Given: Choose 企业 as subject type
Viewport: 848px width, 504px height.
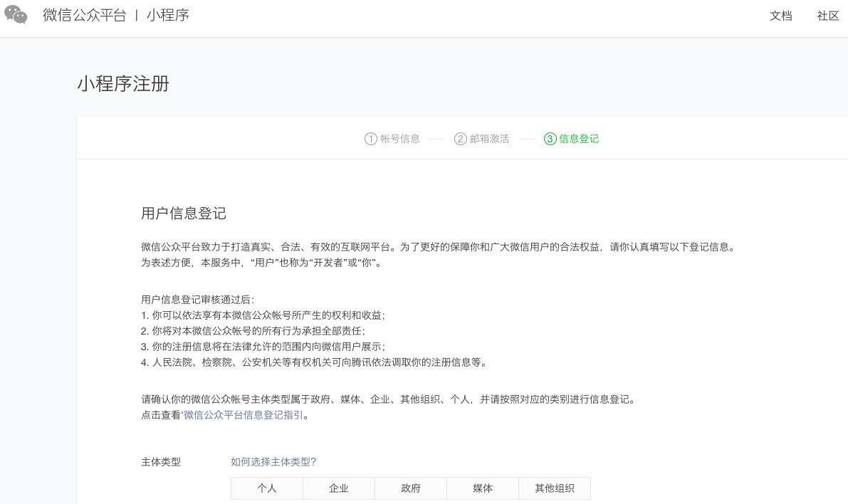Looking at the screenshot, I should pyautogui.click(x=338, y=488).
